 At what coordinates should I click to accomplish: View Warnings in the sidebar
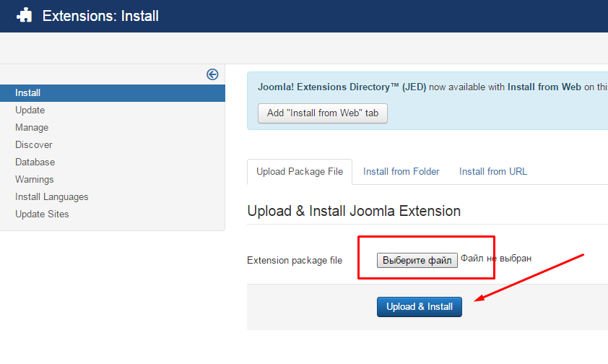pyautogui.click(x=35, y=180)
